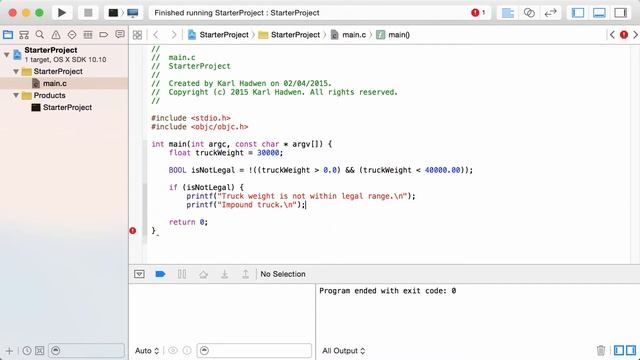
Task: Switch to the Standard editor
Action: point(507,13)
